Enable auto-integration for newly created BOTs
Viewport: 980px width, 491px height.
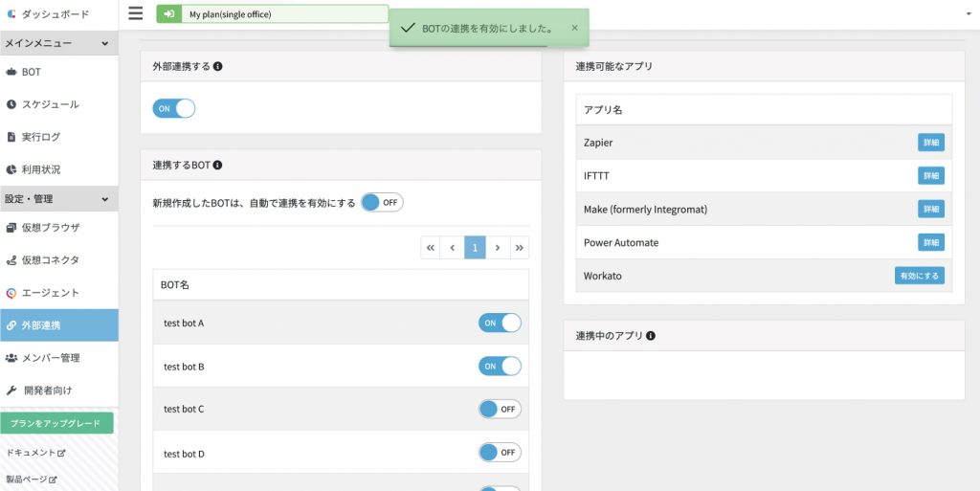click(382, 203)
